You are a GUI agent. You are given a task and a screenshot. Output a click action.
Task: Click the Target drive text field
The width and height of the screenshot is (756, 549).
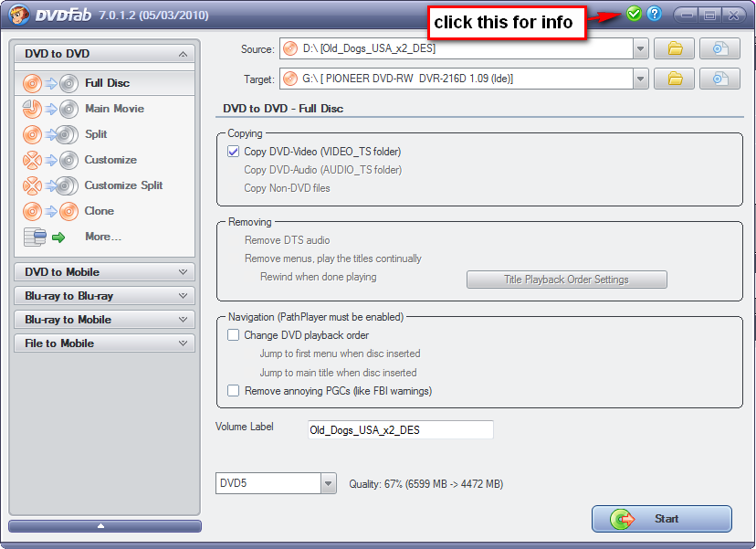coord(457,79)
